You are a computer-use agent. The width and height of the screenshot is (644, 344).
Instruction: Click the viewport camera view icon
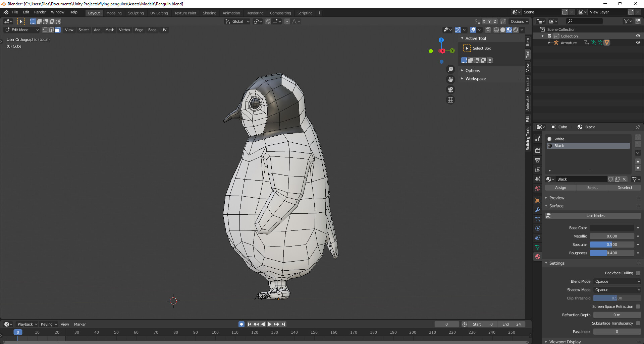[x=450, y=90]
